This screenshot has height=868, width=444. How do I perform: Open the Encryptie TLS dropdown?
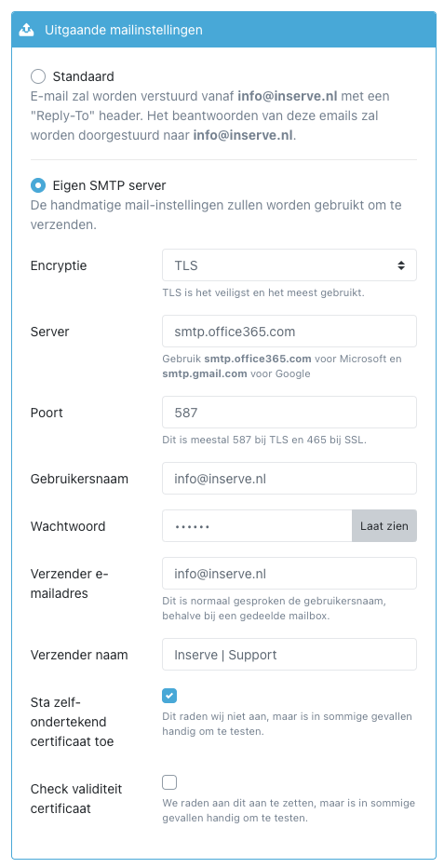click(x=289, y=265)
